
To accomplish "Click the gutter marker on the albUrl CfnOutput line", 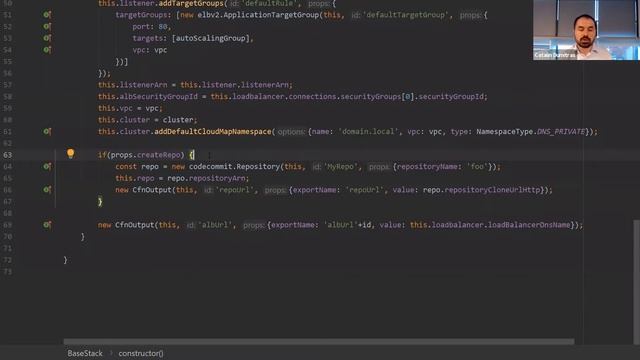I will coord(47,225).
